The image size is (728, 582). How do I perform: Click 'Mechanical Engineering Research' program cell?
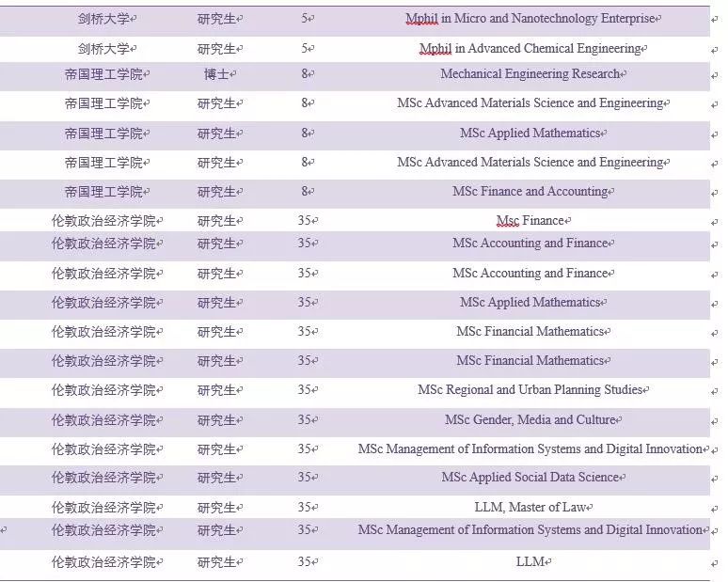[530, 73]
